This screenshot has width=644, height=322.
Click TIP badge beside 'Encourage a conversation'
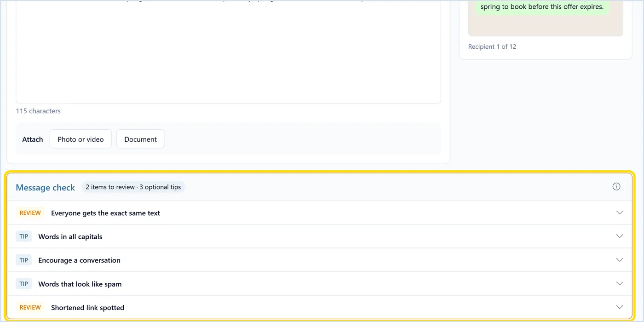[24, 260]
